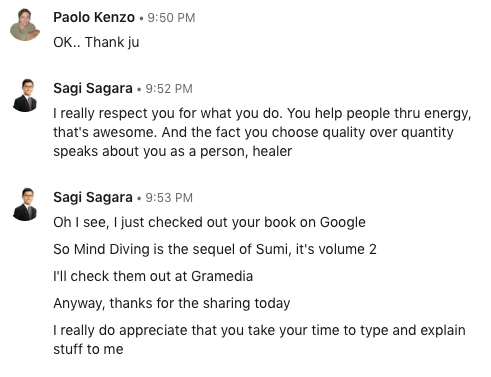Open the Paolo Kenzo name link
491x377 pixels.
coord(94,17)
